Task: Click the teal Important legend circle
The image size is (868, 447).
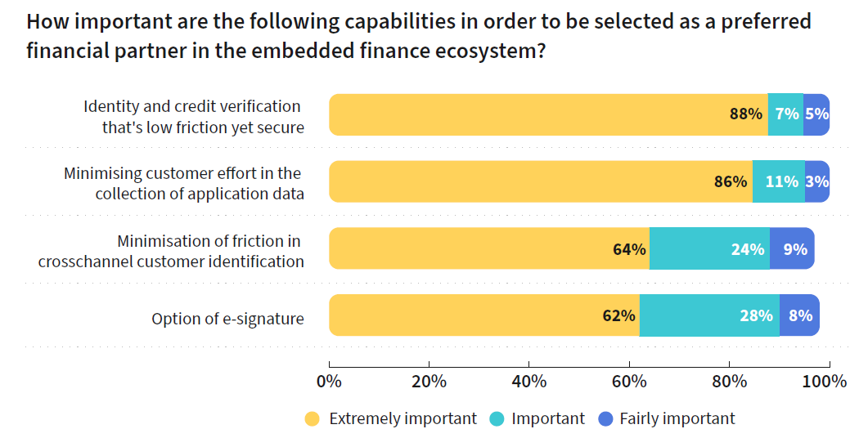Action: (496, 419)
